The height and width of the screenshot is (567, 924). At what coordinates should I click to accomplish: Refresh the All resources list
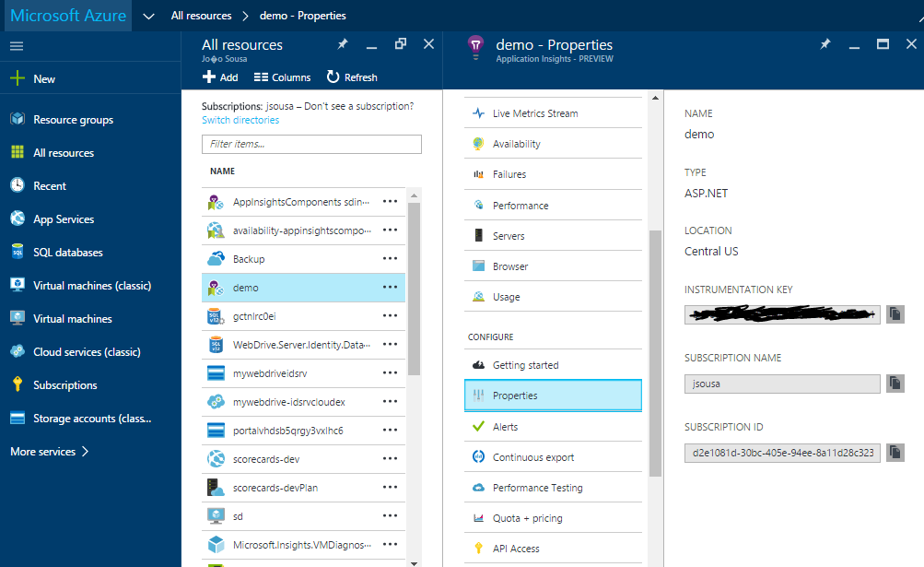click(x=352, y=77)
